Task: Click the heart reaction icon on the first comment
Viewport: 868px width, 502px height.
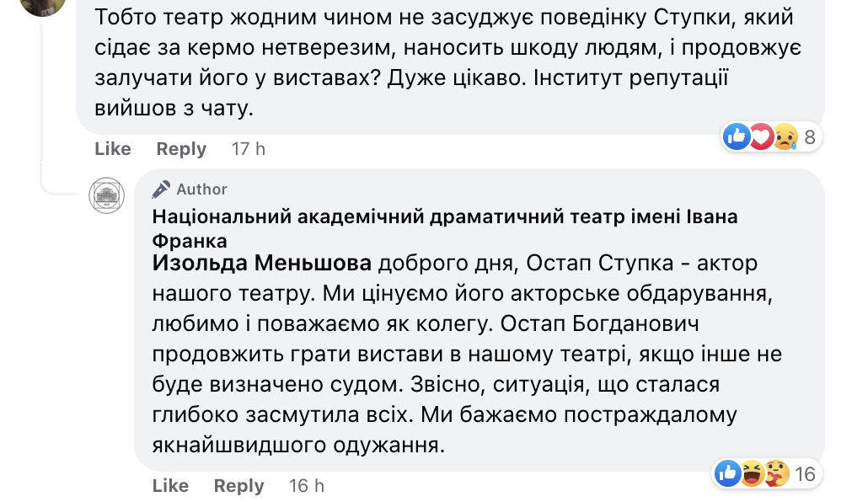Action: [x=761, y=136]
